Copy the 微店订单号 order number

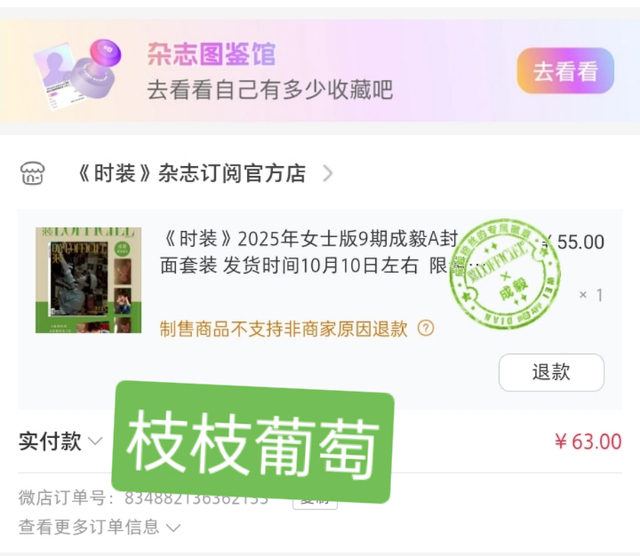click(315, 501)
